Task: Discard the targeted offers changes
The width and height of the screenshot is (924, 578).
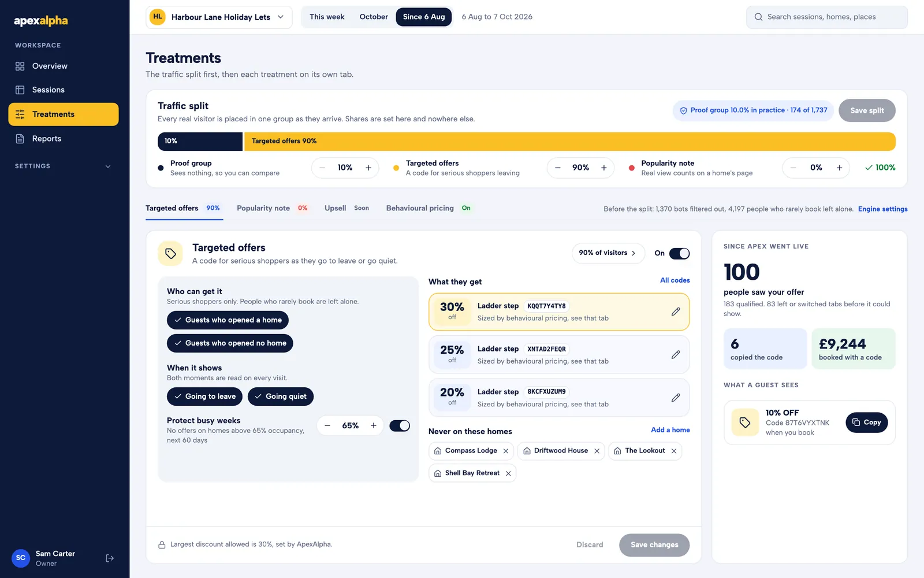Action: 590,545
